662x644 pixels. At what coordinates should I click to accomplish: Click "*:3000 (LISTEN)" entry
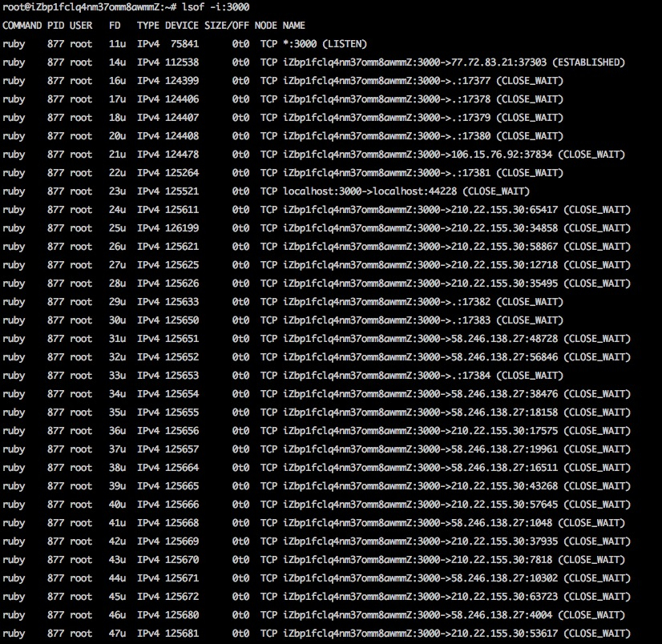tap(325, 44)
